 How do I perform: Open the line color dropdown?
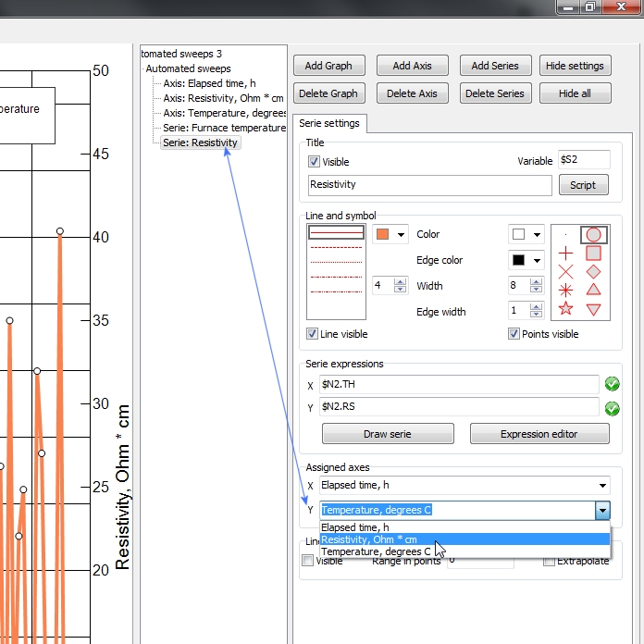[401, 234]
